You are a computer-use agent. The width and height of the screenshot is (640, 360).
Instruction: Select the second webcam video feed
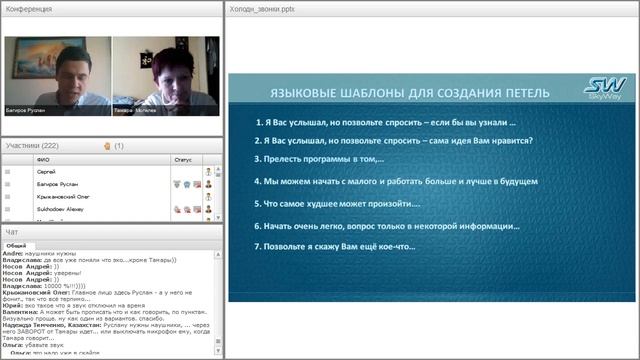[166, 76]
